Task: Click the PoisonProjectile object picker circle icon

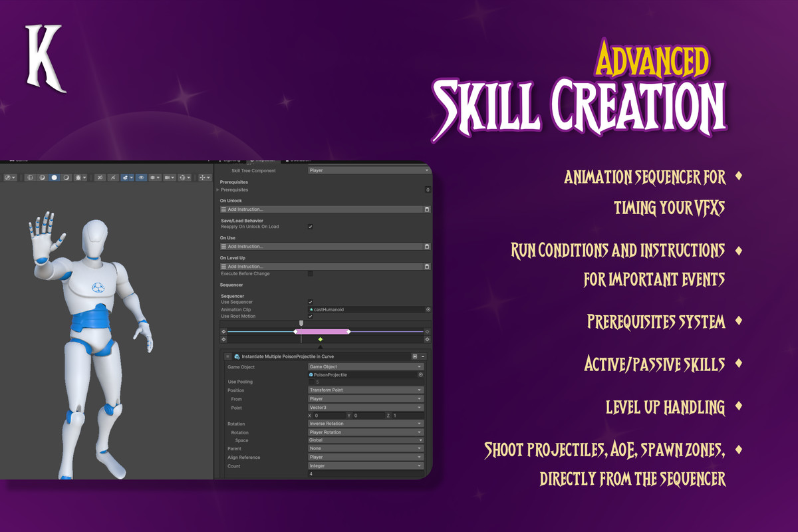Action: (421, 376)
